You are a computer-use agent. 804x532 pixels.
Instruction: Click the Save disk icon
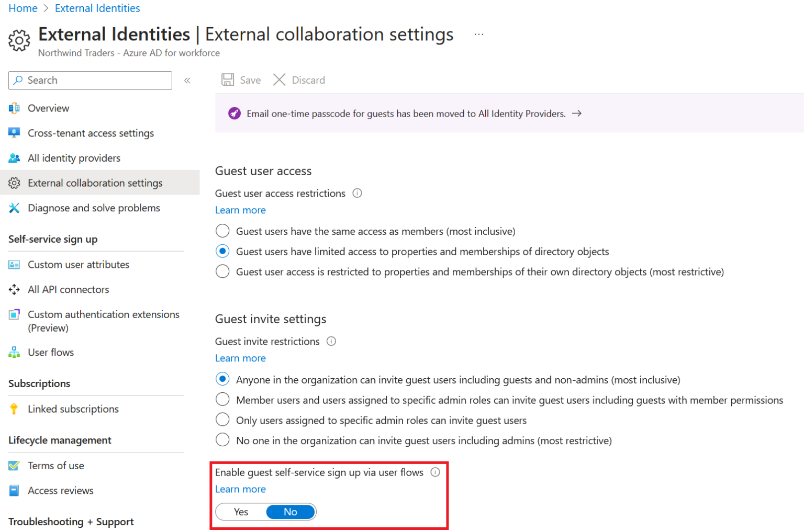[228, 80]
